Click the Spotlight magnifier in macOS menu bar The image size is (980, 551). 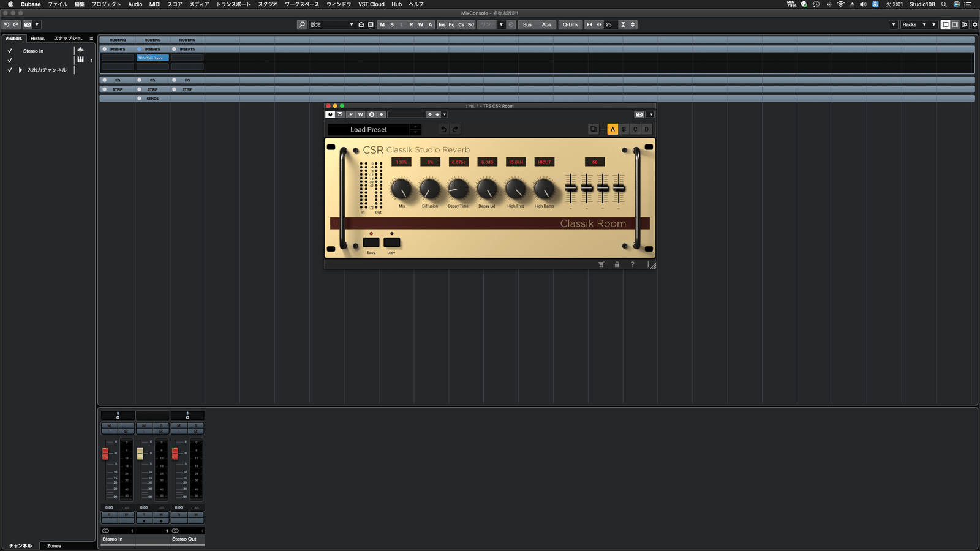944,4
